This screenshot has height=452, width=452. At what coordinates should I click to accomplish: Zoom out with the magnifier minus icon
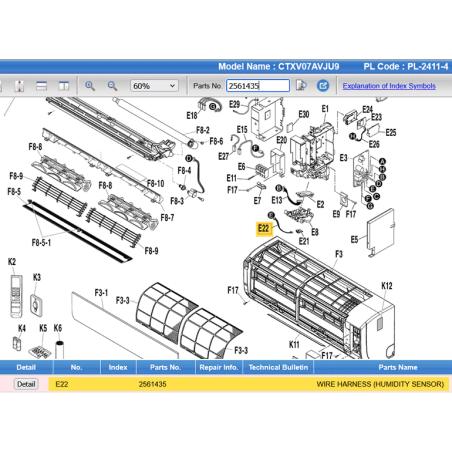point(112,86)
